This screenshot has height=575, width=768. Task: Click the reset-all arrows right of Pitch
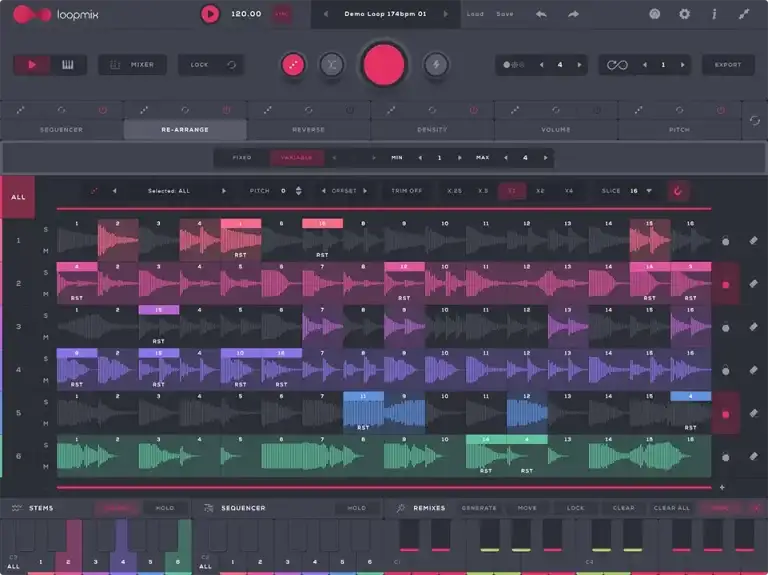(x=755, y=120)
